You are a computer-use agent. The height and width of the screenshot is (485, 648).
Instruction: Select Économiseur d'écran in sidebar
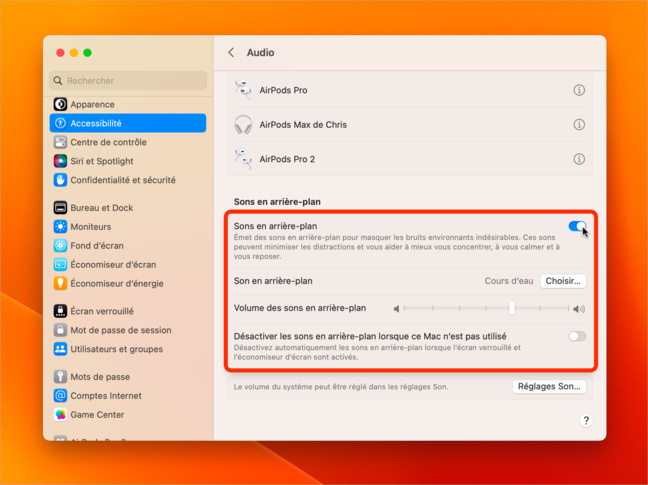click(128, 264)
